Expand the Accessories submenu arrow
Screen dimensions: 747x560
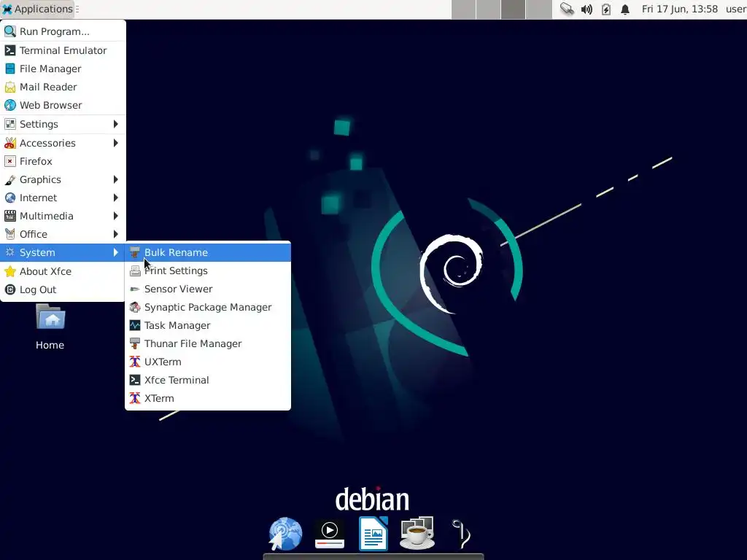click(116, 143)
